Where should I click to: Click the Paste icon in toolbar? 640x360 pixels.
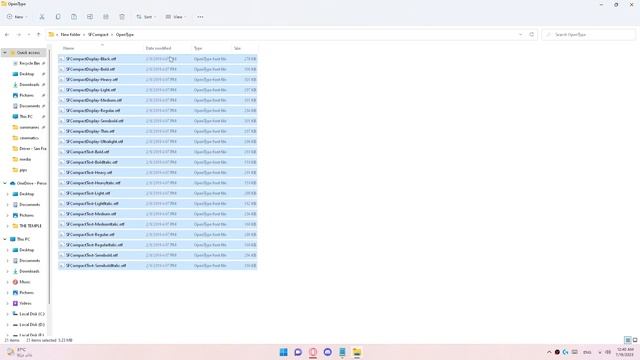pyautogui.click(x=74, y=17)
